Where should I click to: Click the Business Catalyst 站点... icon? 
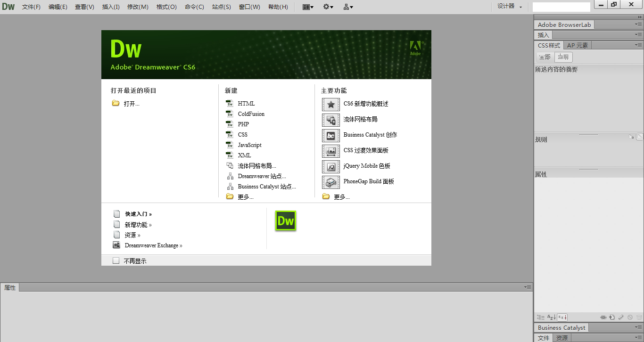[230, 186]
